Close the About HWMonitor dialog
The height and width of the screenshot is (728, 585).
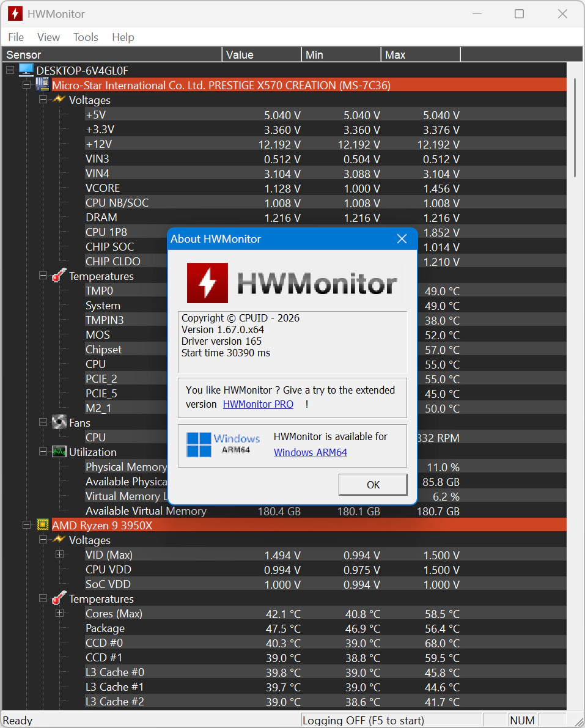coord(402,238)
